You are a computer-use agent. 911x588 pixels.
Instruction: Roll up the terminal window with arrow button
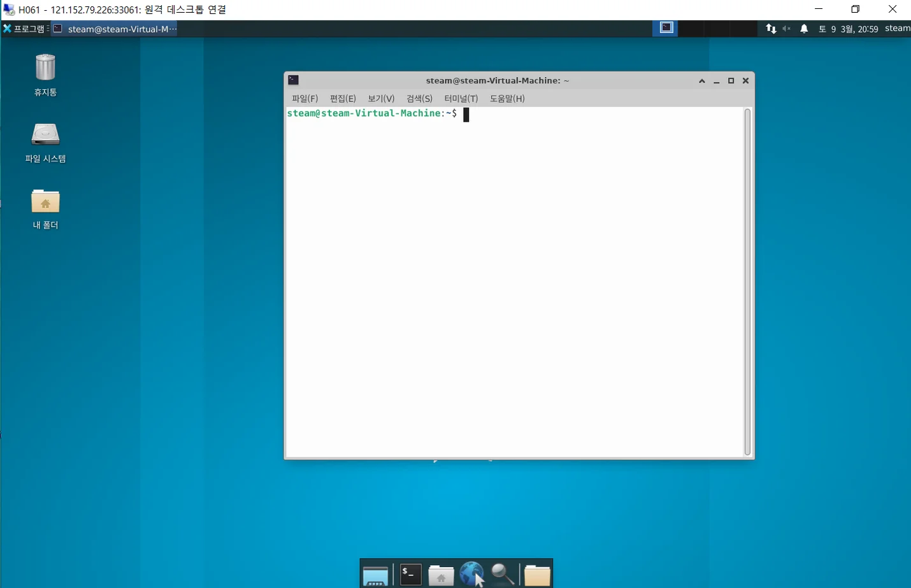(x=702, y=81)
